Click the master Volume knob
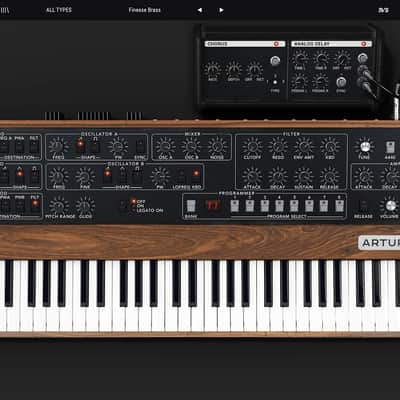400x400 pixels. [x=390, y=206]
